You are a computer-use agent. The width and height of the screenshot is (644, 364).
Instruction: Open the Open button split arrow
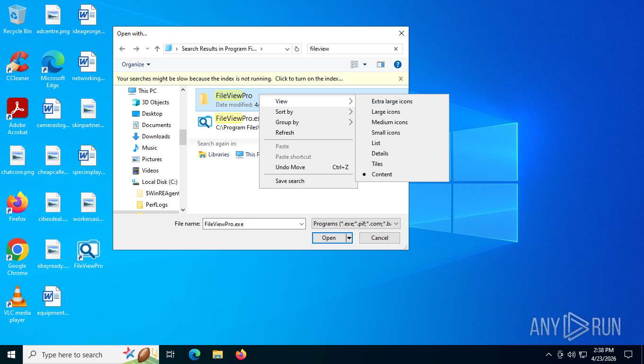349,238
